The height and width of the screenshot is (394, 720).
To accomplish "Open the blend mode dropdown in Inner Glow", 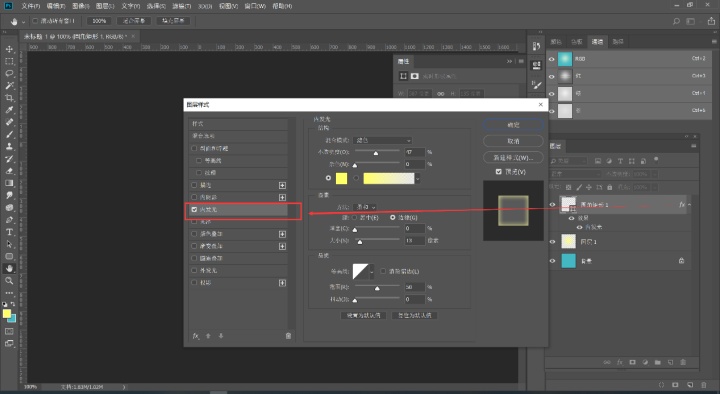I will (382, 140).
